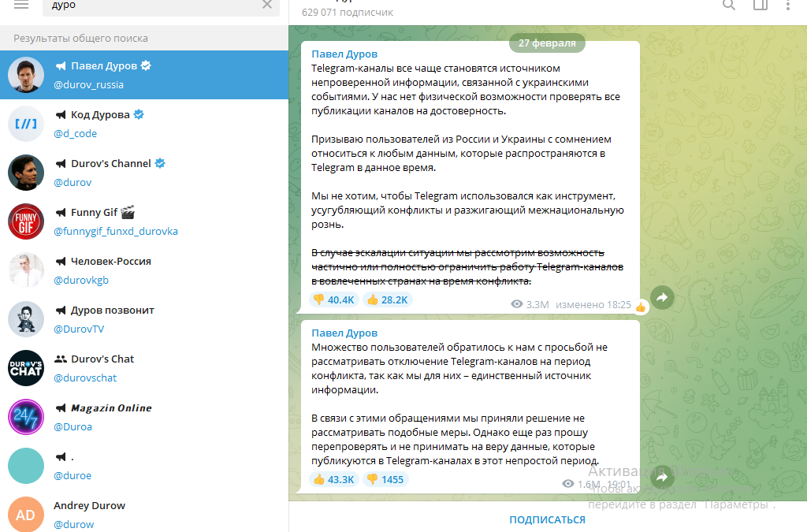Click the 27 февраля date badge
The width and height of the screenshot is (807, 532).
pyautogui.click(x=547, y=43)
